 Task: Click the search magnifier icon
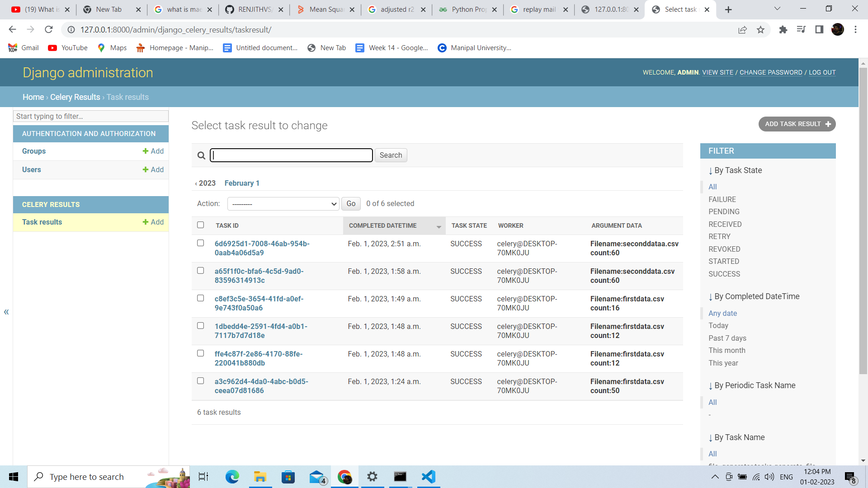201,155
